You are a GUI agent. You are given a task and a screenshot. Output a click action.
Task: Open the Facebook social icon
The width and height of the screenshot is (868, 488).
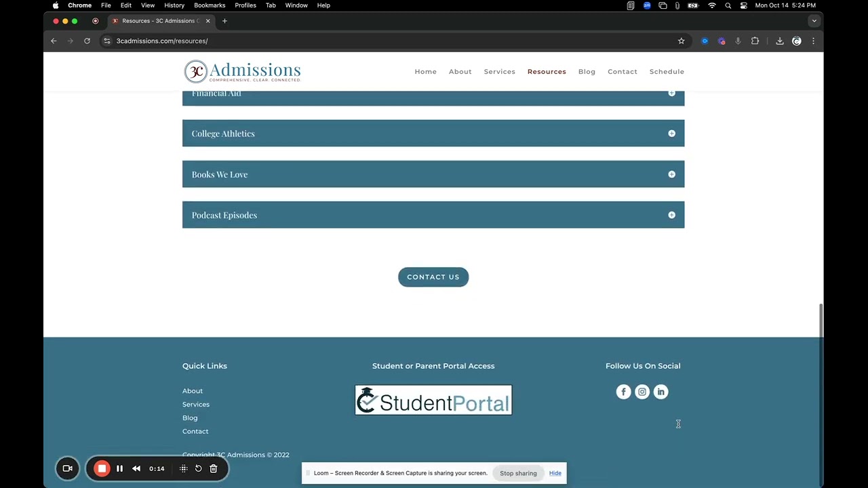pos(623,392)
